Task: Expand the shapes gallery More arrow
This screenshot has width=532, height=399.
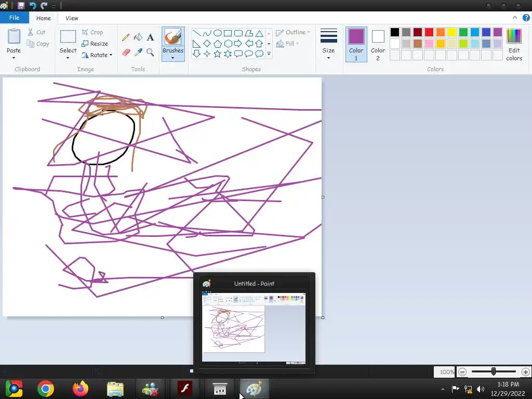Action: (269, 54)
